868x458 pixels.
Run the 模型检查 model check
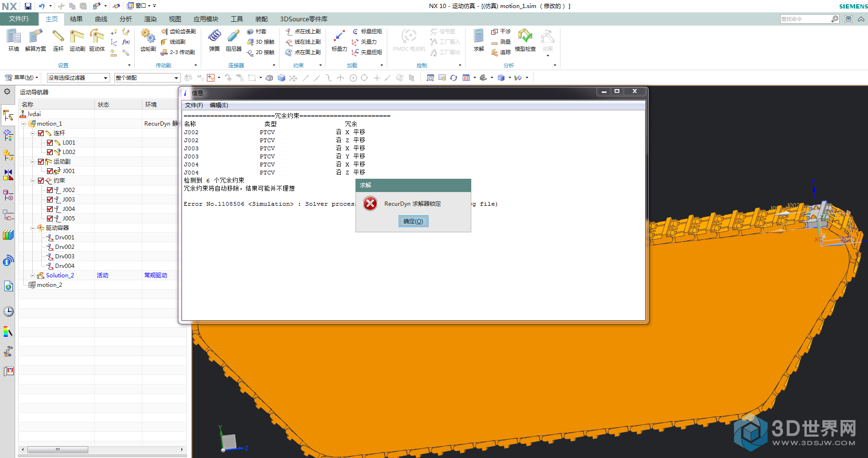525,40
